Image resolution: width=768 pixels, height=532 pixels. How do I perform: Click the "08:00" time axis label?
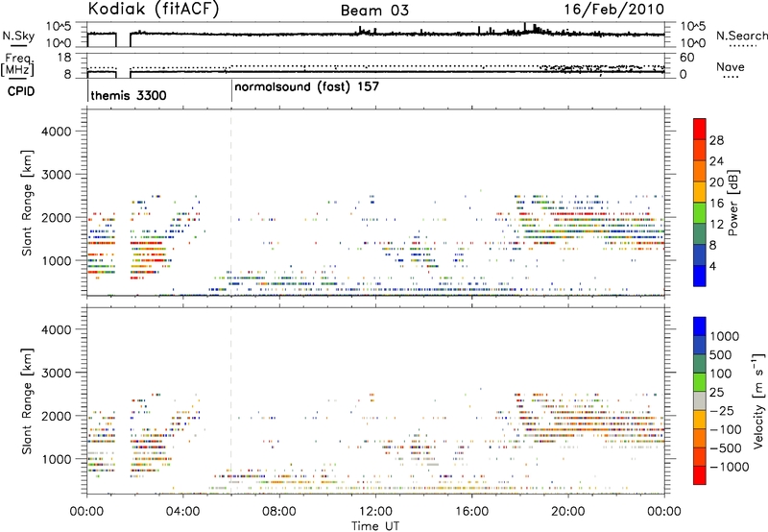pos(279,512)
